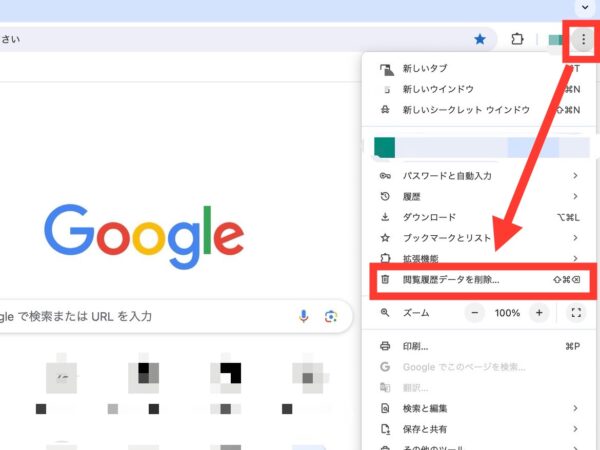Expand the tab search chevron at top
The width and height of the screenshot is (600, 450).
click(x=585, y=7)
